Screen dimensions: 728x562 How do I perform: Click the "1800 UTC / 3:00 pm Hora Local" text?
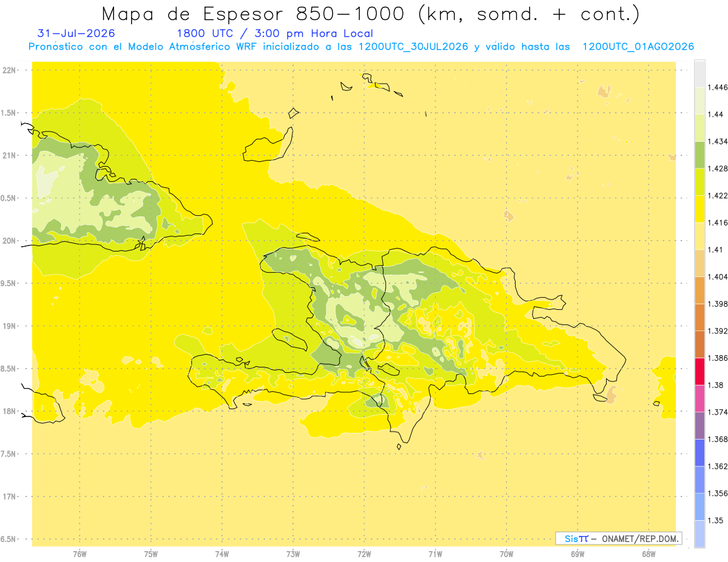point(275,34)
